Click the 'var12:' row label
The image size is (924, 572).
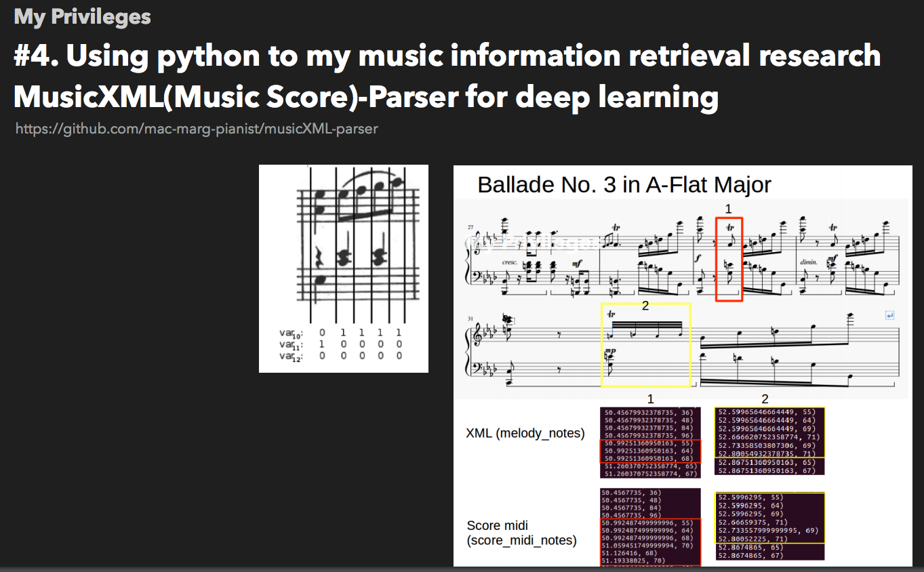pos(292,356)
